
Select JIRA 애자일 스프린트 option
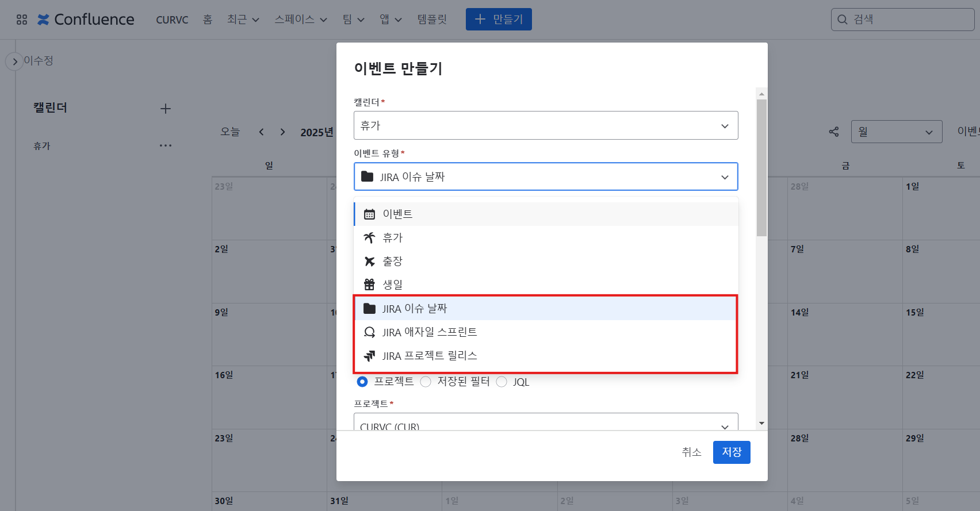coord(546,332)
